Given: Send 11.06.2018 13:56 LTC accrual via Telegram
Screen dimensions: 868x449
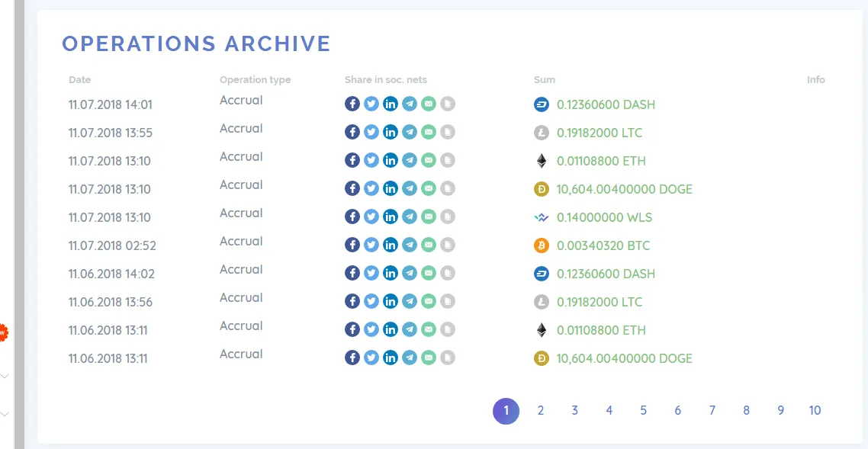Looking at the screenshot, I should 410,301.
